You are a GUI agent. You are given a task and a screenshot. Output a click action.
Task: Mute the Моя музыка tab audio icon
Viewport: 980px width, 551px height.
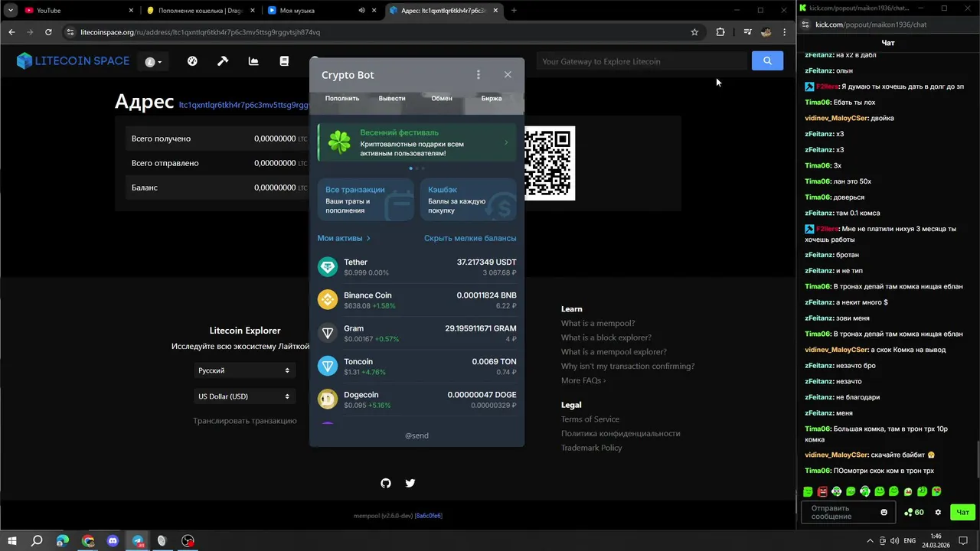point(361,11)
